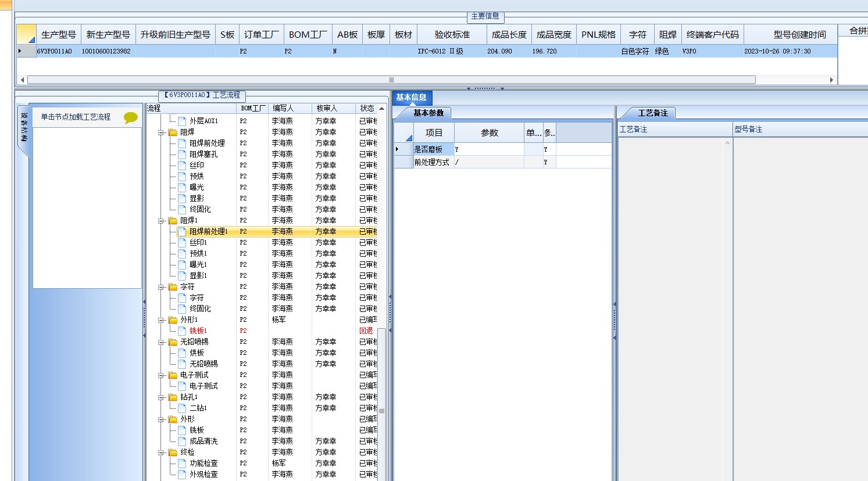Collapse the 无铅喷锡 folder node

(161, 342)
